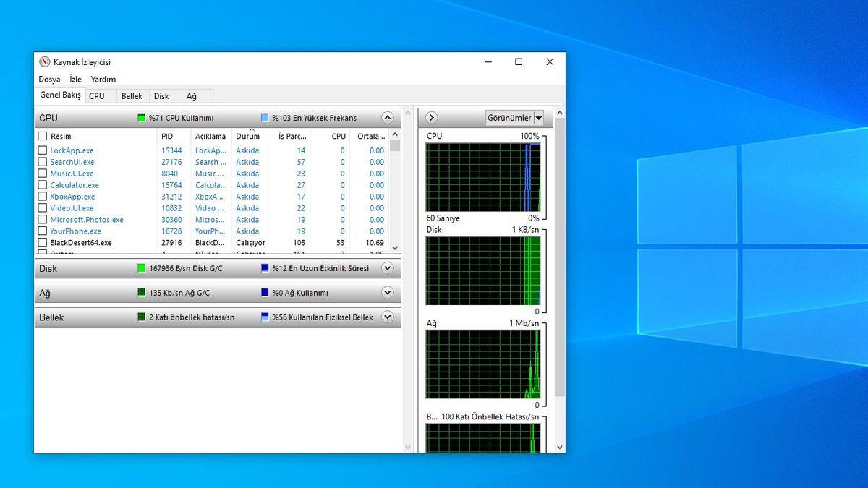Check the BlackDesert64.exe process checkbox

pos(41,242)
